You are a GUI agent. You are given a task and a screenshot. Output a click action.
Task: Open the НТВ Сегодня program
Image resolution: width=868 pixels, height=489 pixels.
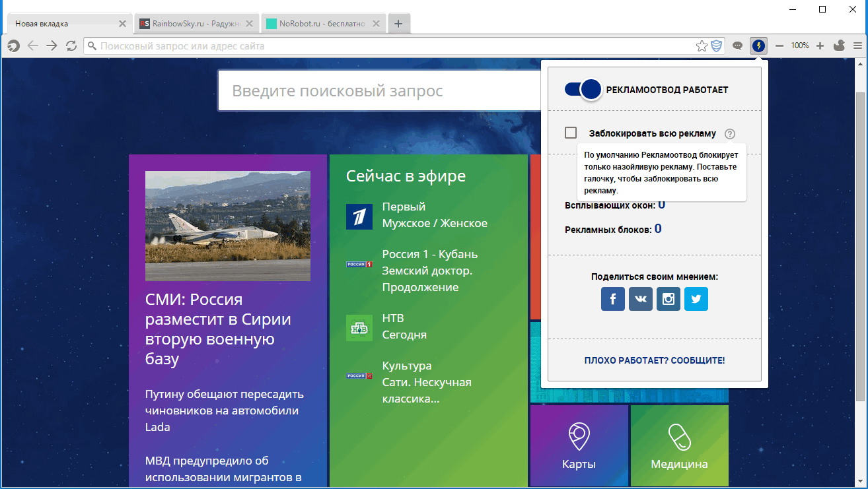(x=404, y=335)
